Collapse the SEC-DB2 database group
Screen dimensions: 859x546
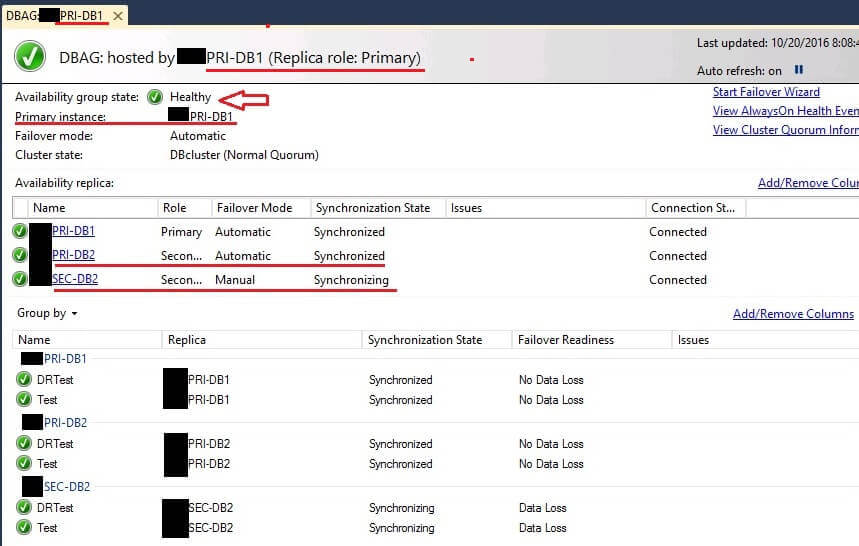point(66,487)
